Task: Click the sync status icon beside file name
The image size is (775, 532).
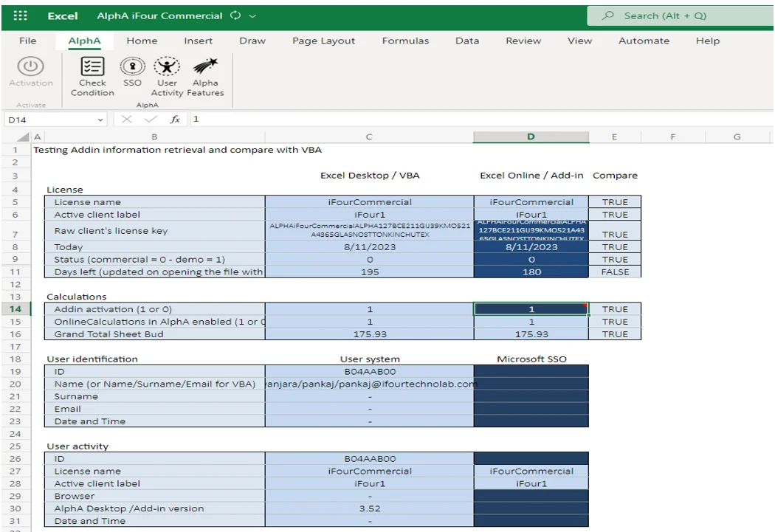Action: pos(235,15)
